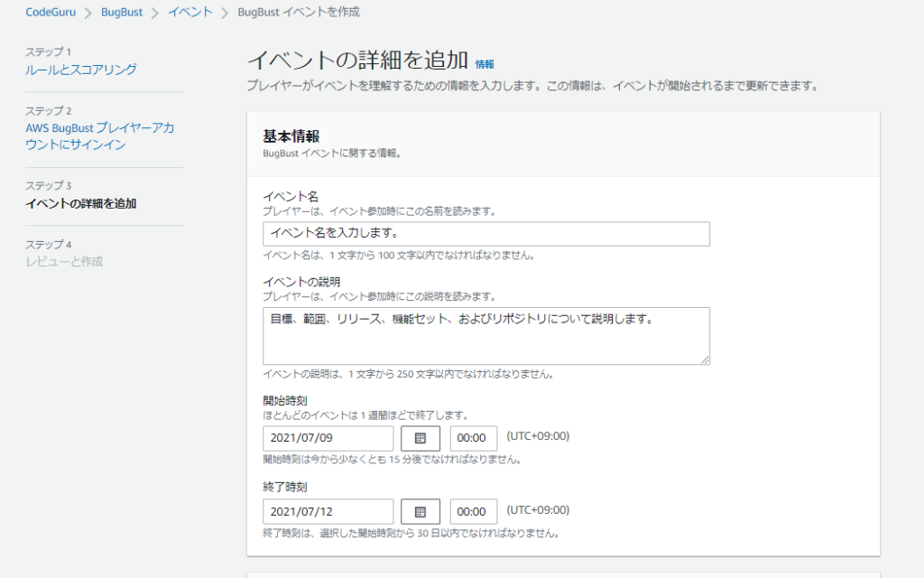This screenshot has height=578, width=924.
Task: Click the 終了時刻 time field showing 00:00
Action: 473,511
